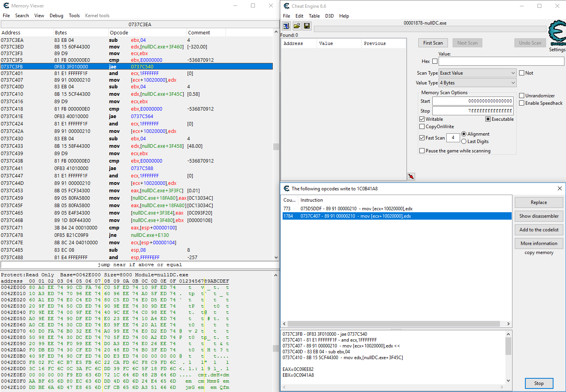This screenshot has width=566, height=392.
Task: Open the Table menu in Cheat Engine
Action: point(314,16)
